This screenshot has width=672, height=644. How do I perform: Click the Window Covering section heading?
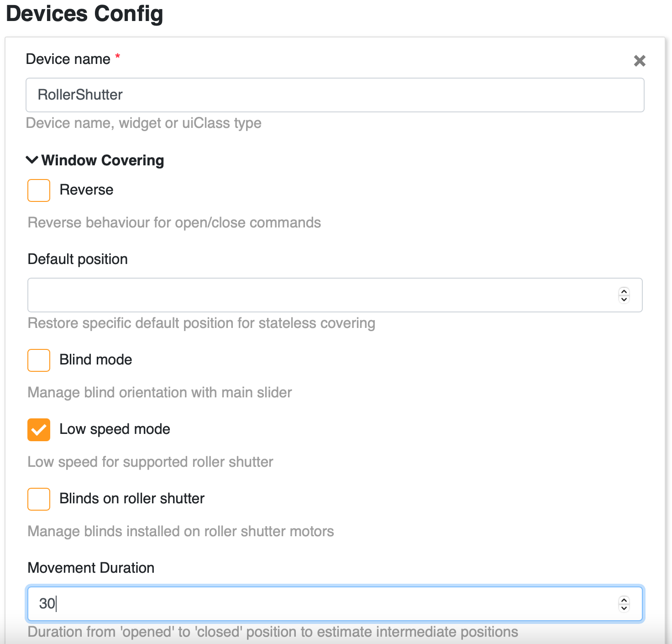(x=102, y=160)
